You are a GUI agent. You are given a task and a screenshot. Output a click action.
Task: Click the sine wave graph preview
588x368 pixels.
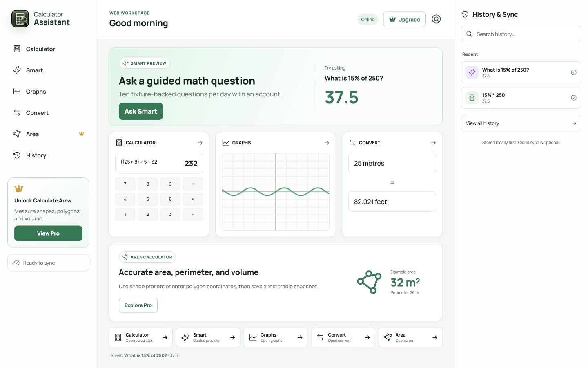pyautogui.click(x=276, y=192)
